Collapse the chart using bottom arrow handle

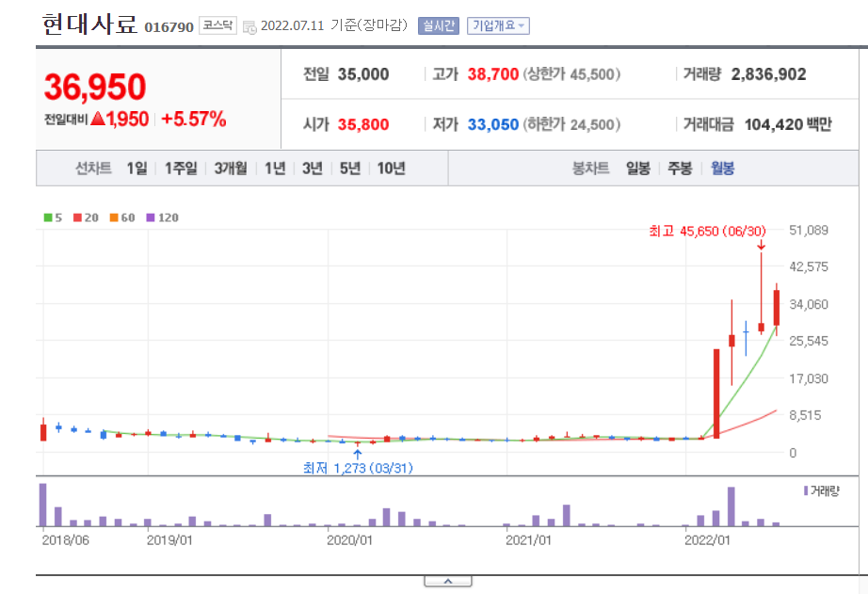tap(448, 581)
